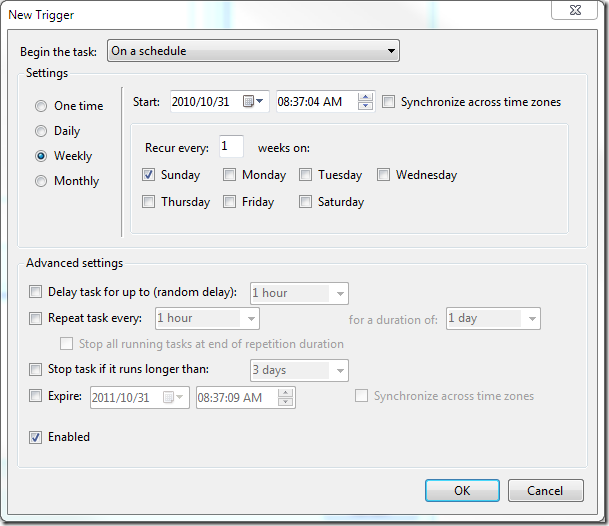Enable Synchronize across time zones for start

click(x=389, y=102)
